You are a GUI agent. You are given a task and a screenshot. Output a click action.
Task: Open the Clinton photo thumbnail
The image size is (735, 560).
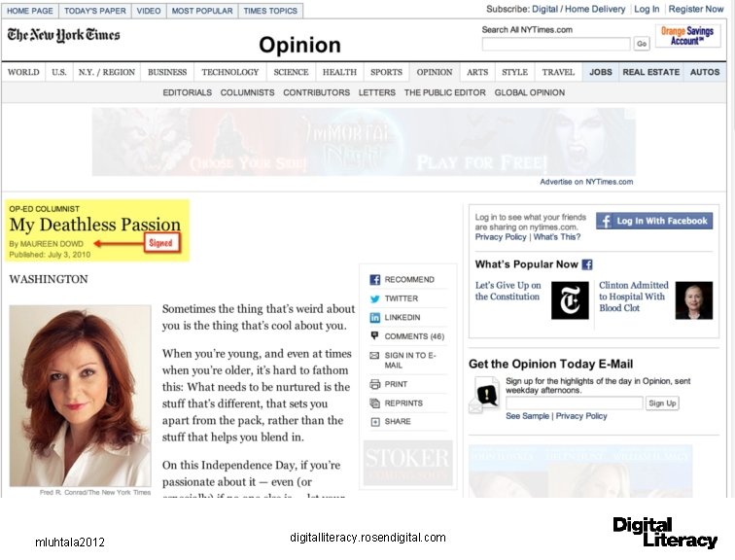694,300
